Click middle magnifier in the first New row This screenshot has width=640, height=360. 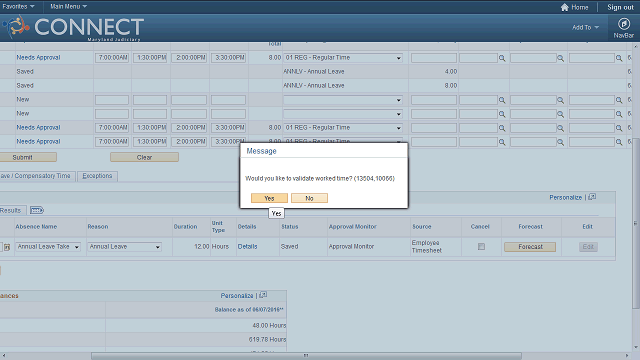(560, 100)
